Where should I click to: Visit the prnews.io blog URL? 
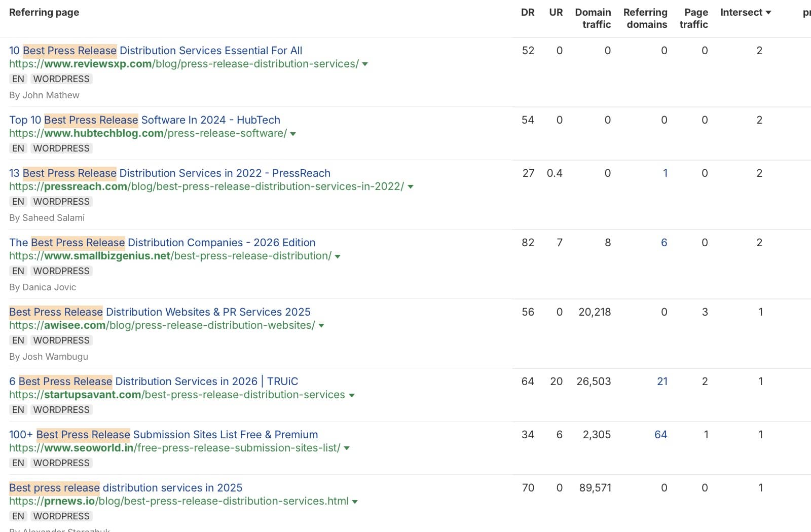[x=179, y=501]
